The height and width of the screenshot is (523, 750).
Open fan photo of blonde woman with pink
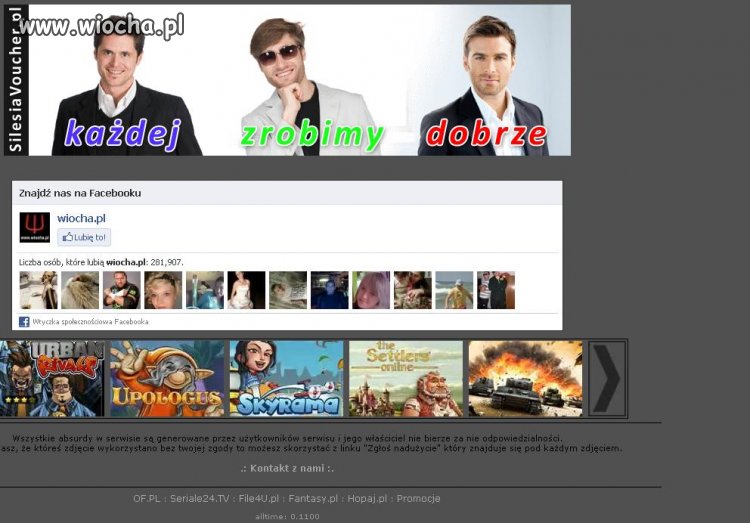pos(371,290)
